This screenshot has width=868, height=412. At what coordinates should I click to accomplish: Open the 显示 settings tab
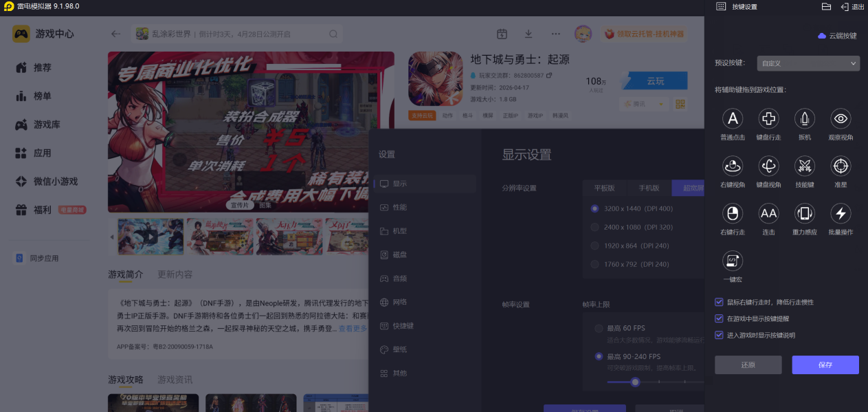(426, 184)
